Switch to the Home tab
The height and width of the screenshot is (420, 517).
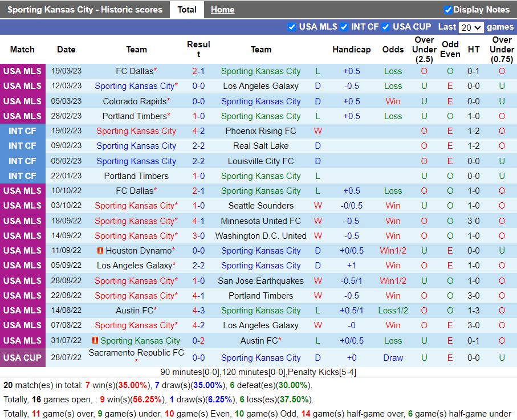222,10
